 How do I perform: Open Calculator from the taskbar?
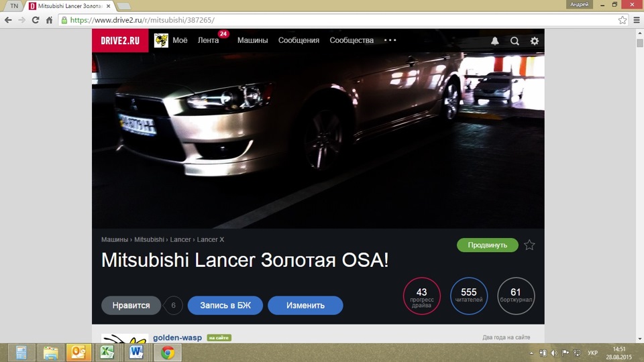(21, 353)
